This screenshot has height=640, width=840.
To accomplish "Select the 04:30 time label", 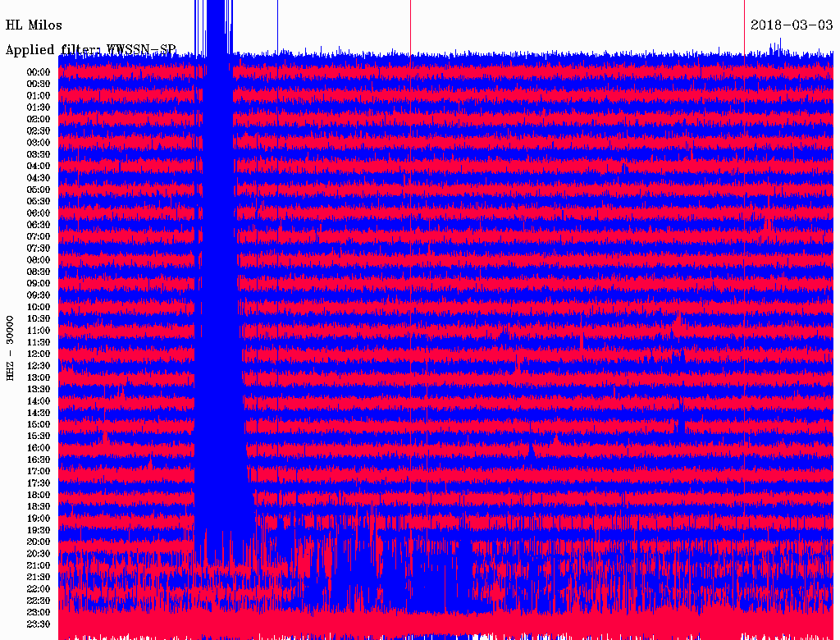I will [39, 178].
